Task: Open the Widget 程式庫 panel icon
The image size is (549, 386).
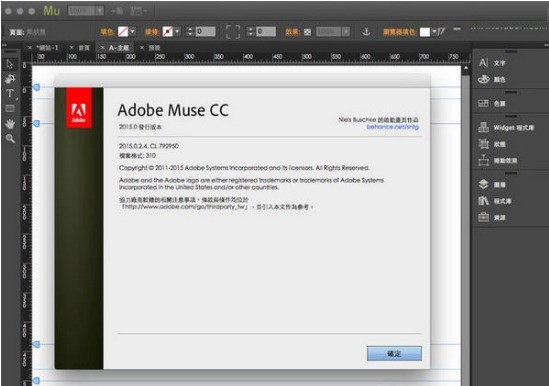Action: (x=484, y=127)
